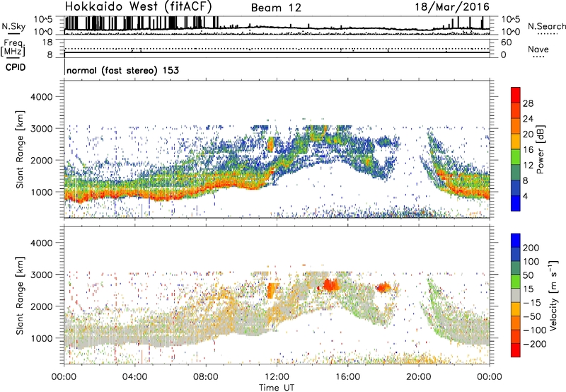Click the '-100' label on velocity colorbar

(534, 330)
